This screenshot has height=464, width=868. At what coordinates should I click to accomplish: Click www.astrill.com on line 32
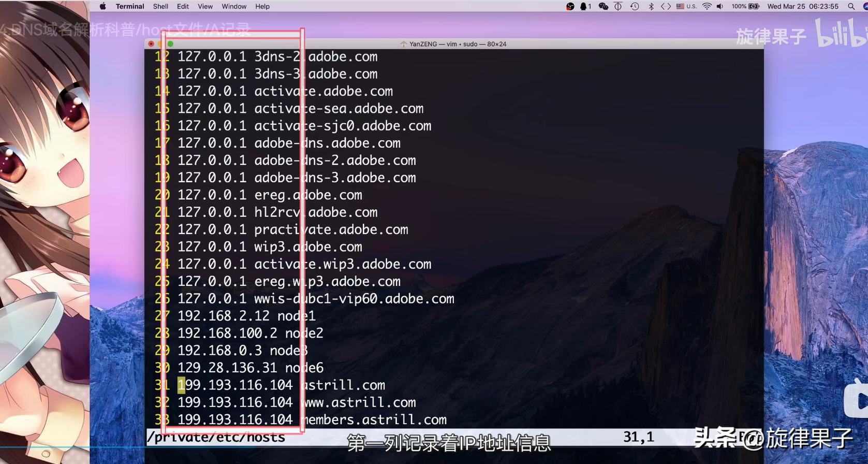358,402
